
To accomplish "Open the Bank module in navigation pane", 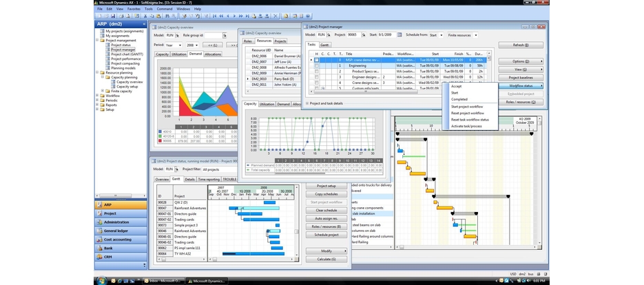I will coord(121,248).
